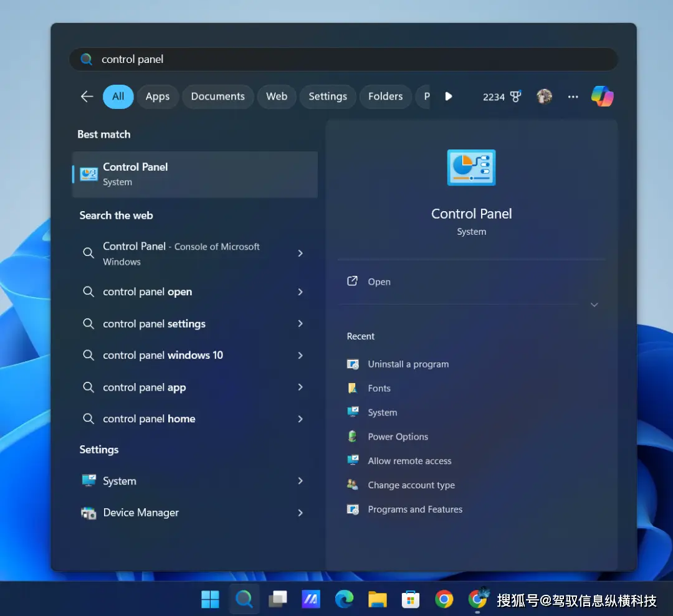Expand arrow for control panel home
Viewport: 673px width, 616px height.
pos(300,419)
